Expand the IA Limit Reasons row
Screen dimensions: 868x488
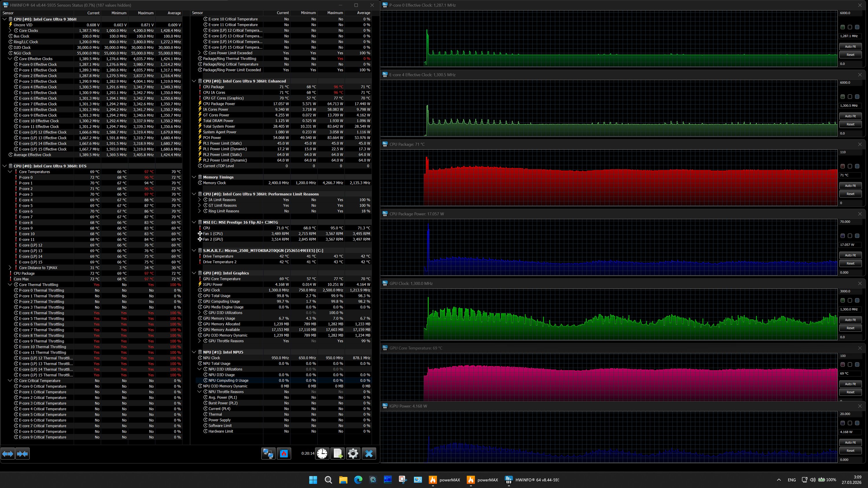coord(199,200)
